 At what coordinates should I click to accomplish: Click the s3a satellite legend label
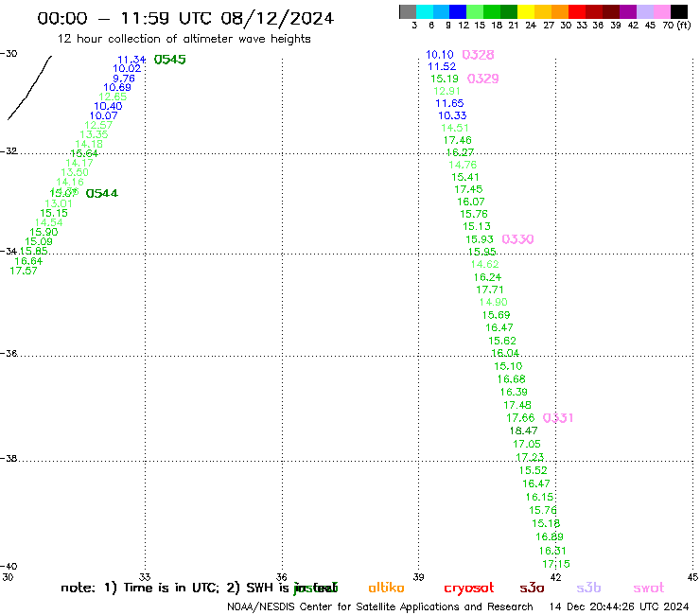point(532,589)
